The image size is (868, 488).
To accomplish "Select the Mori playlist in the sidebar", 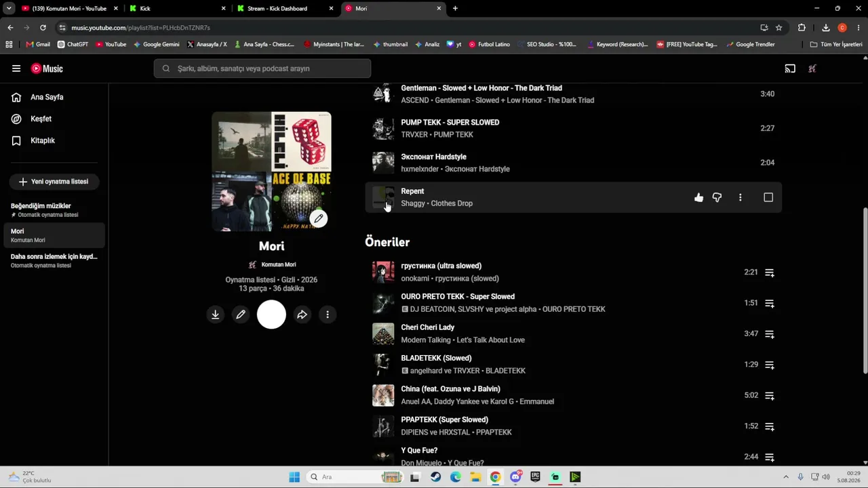I will coord(54,235).
